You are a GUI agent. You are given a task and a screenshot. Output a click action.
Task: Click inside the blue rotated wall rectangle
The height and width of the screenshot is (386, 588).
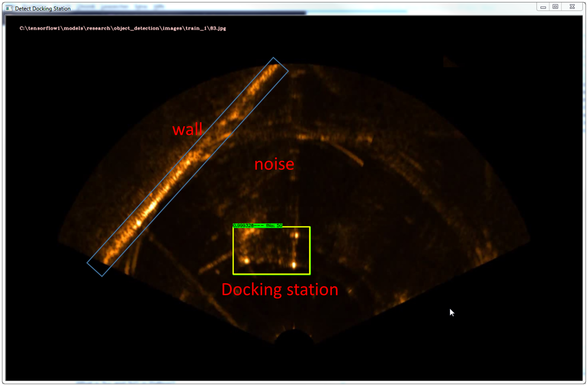[188, 167]
